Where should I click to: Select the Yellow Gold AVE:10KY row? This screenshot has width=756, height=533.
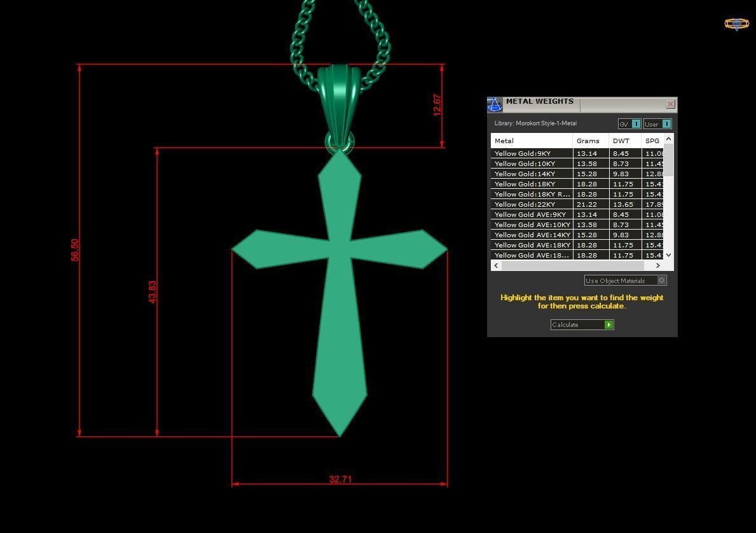click(x=577, y=225)
